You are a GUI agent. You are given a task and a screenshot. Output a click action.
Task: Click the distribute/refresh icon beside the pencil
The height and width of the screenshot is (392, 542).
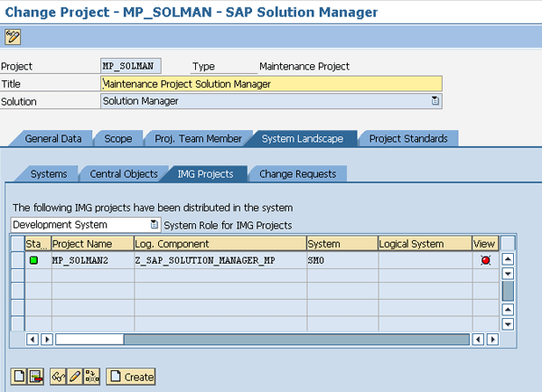(x=91, y=376)
